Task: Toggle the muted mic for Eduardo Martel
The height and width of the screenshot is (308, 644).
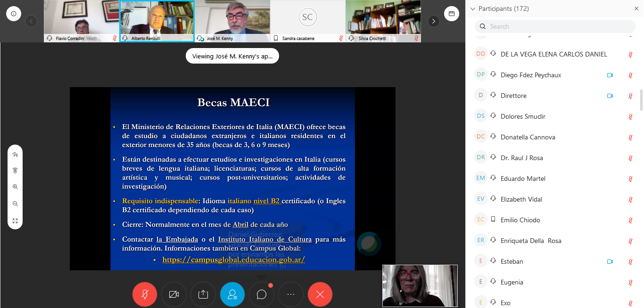Action: (x=630, y=179)
